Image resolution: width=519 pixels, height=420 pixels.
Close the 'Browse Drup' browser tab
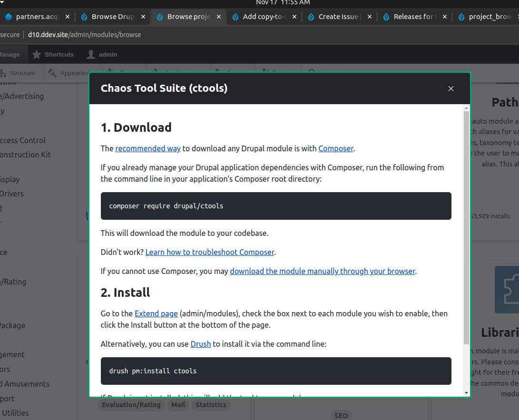pyautogui.click(x=143, y=17)
